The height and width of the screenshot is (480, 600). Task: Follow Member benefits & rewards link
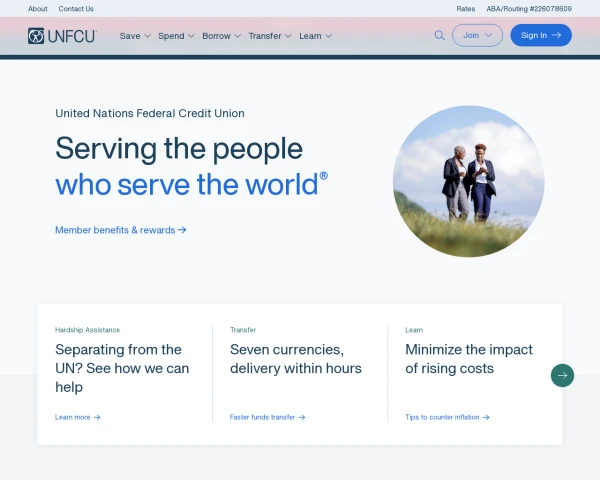(x=121, y=230)
